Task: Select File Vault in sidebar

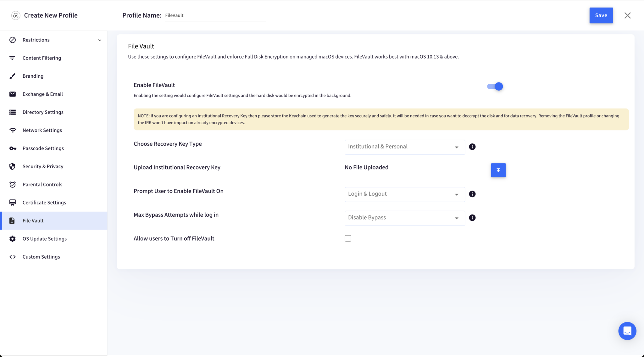Action: [54, 221]
